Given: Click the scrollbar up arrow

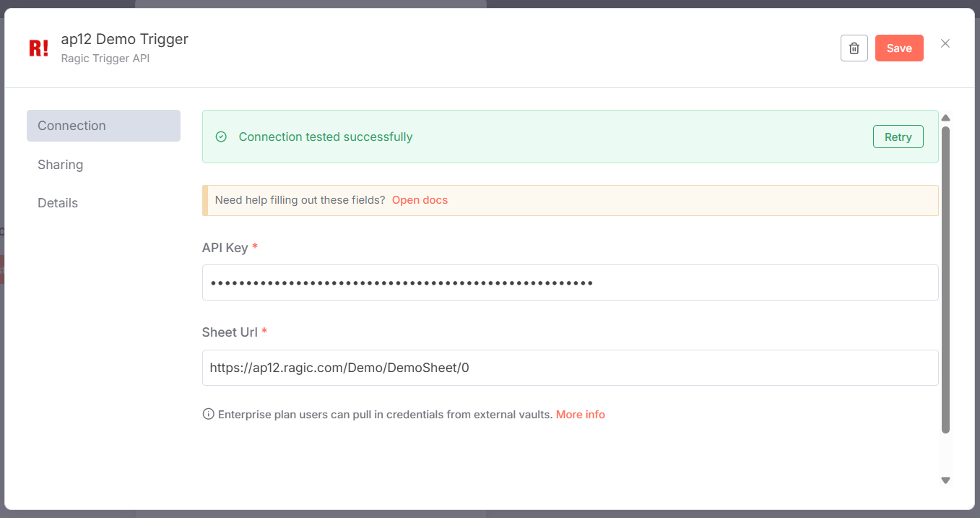Looking at the screenshot, I should tap(945, 118).
